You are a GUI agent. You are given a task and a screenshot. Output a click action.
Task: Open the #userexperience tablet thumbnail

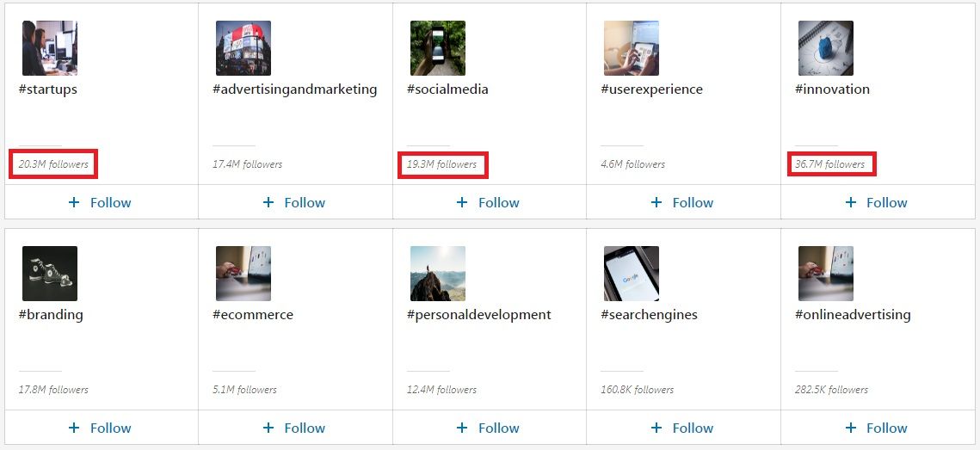[x=632, y=48]
